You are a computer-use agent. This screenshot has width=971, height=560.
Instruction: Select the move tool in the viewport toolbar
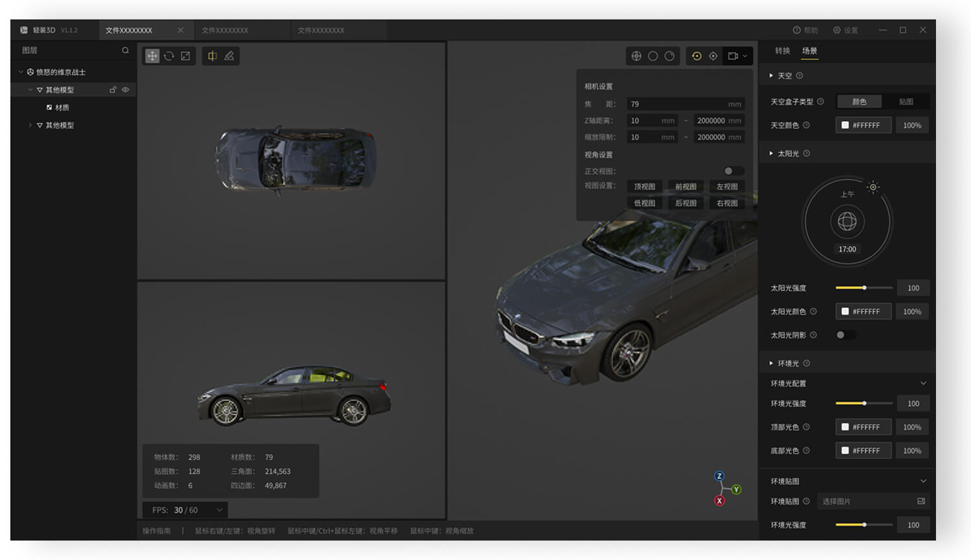click(x=152, y=56)
